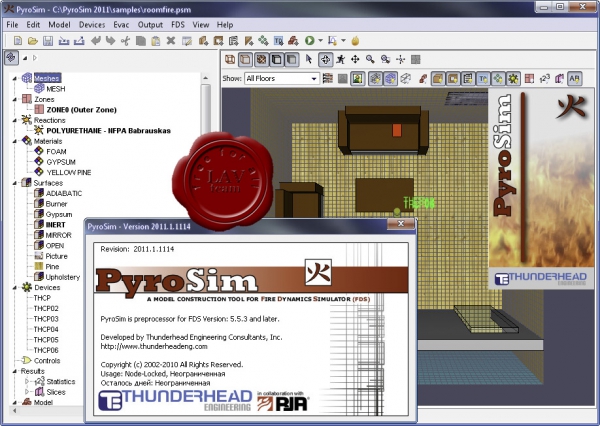Select the arrow selection tool
This screenshot has width=600, height=426.
click(x=309, y=59)
